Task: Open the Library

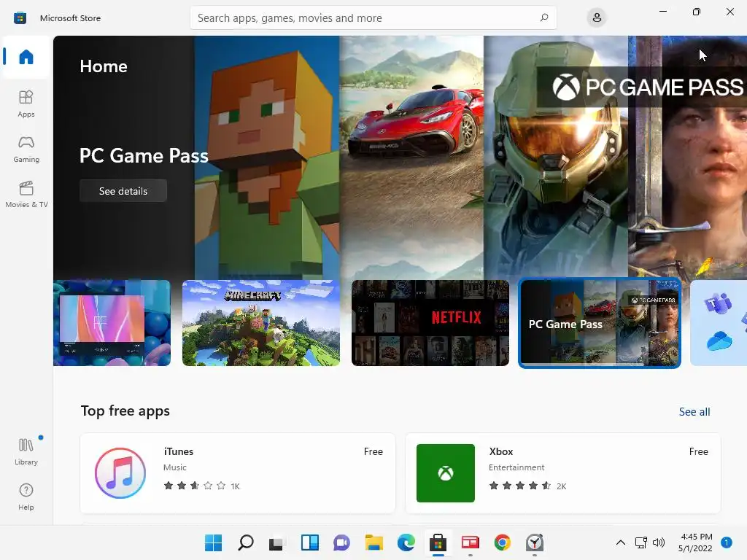Action: (26, 451)
